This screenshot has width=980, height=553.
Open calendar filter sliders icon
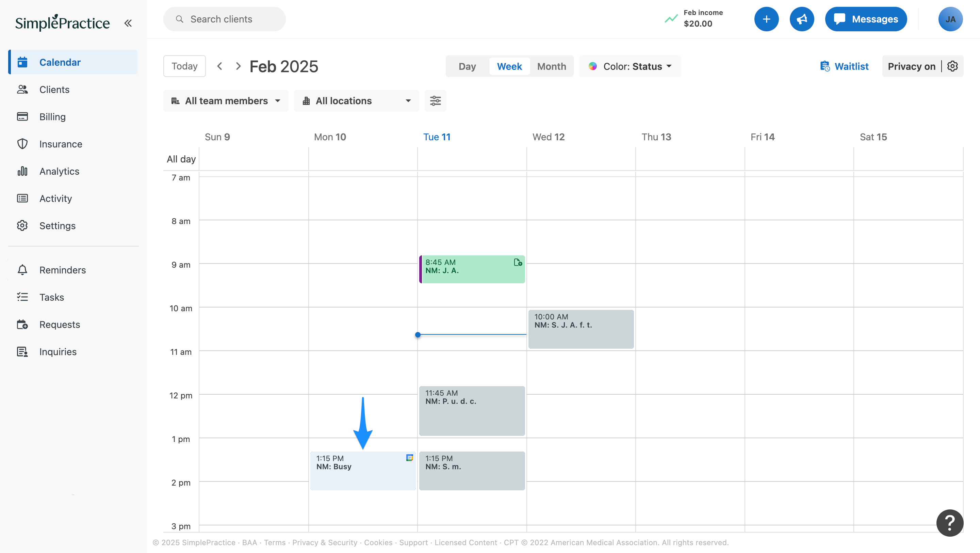[x=435, y=101]
